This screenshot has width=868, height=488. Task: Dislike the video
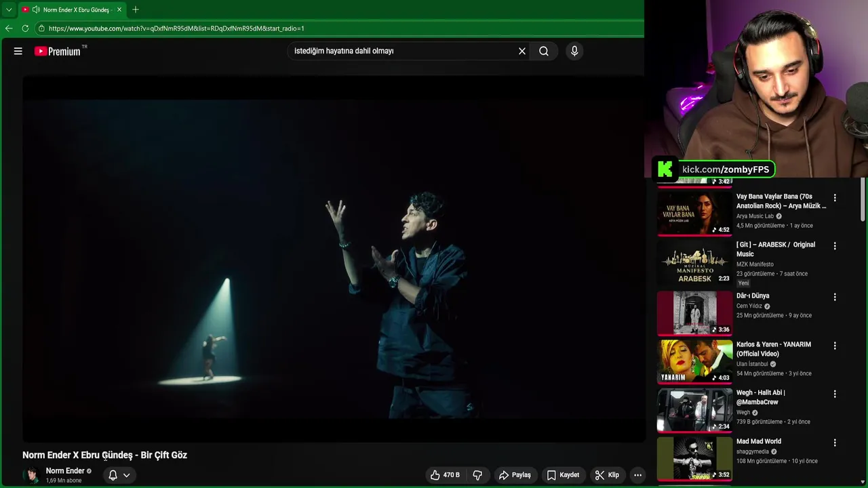pos(477,475)
